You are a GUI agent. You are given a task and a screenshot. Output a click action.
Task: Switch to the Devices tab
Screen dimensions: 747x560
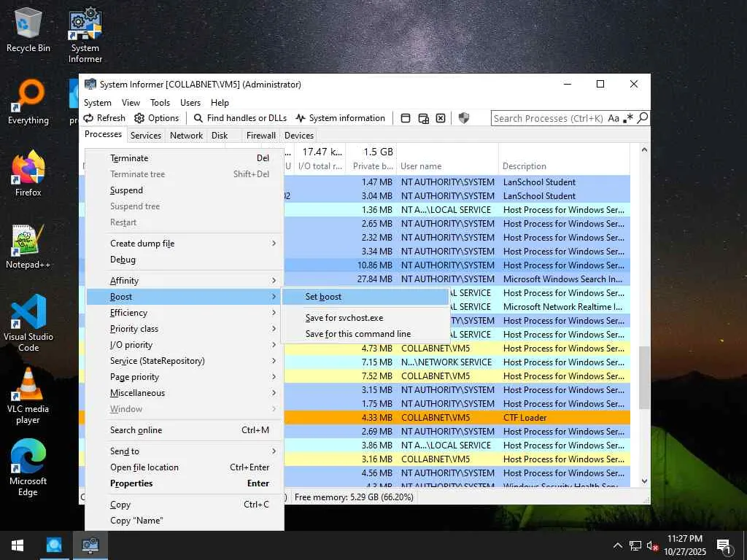(299, 135)
